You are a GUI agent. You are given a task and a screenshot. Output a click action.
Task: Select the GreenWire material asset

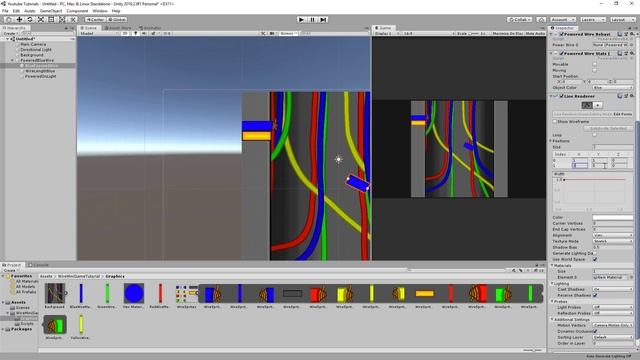(107, 296)
